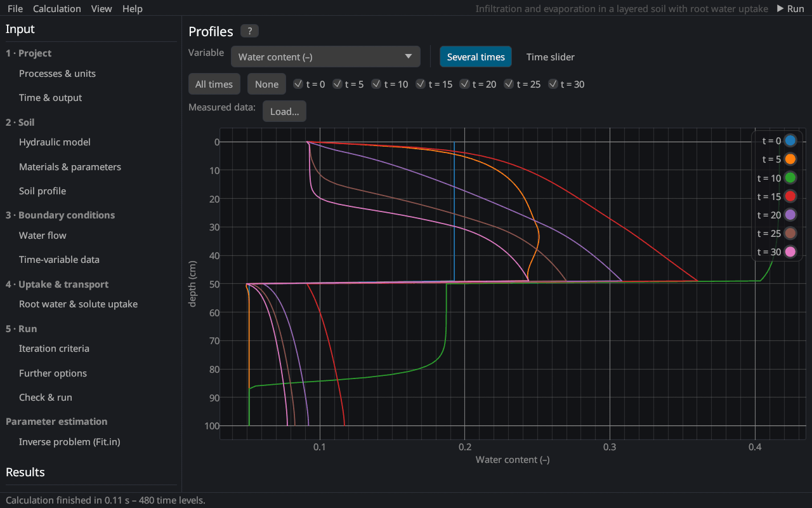
Task: Click the Results section heading
Action: (25, 472)
